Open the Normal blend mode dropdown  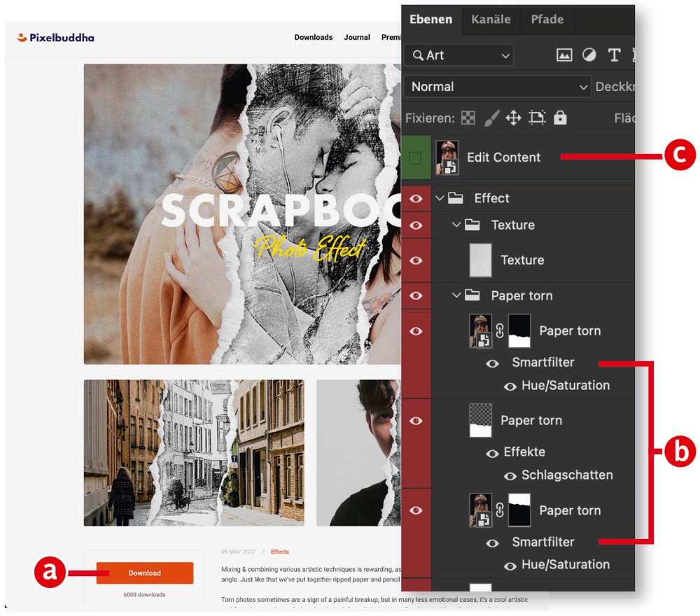498,87
